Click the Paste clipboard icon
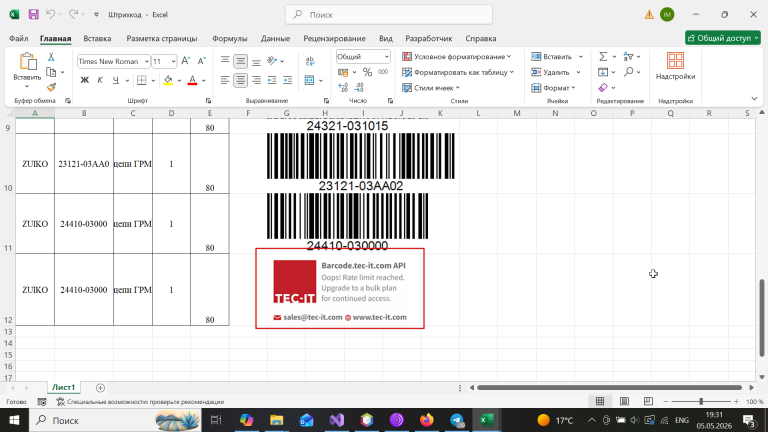The width and height of the screenshot is (768, 432). 27,62
